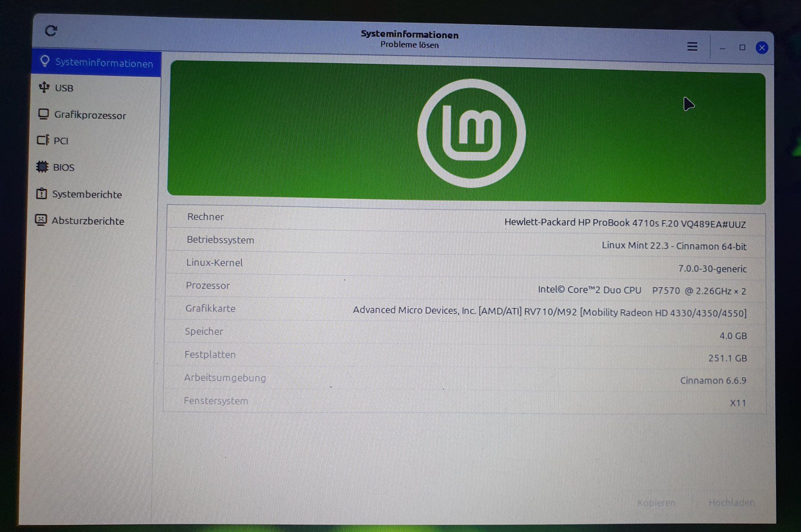The width and height of the screenshot is (801, 532).
Task: Open the hamburger menu
Action: click(x=692, y=47)
